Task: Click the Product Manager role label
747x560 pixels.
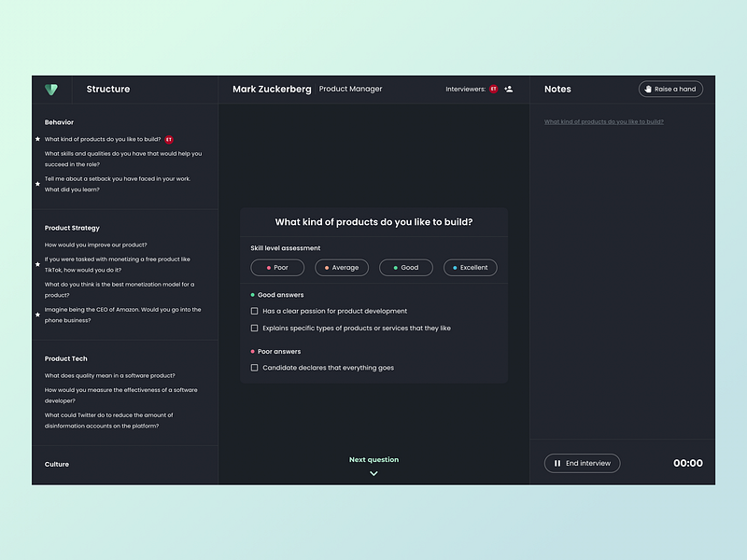Action: pos(351,89)
